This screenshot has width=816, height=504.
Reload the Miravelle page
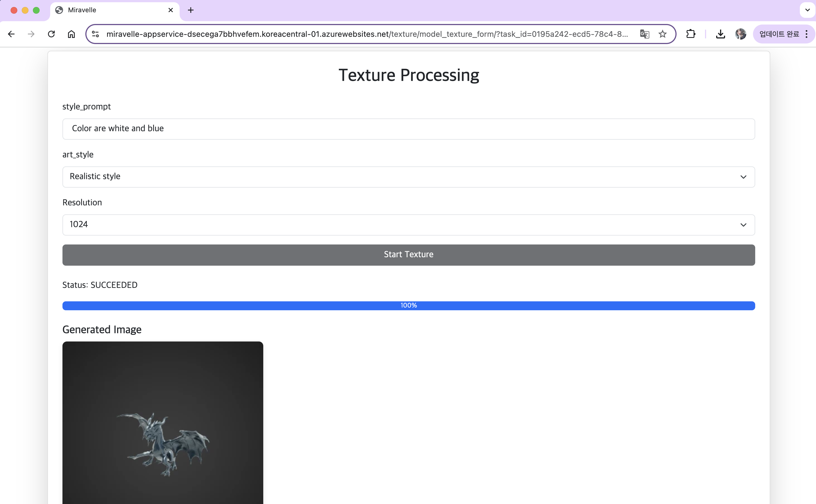pos(51,34)
